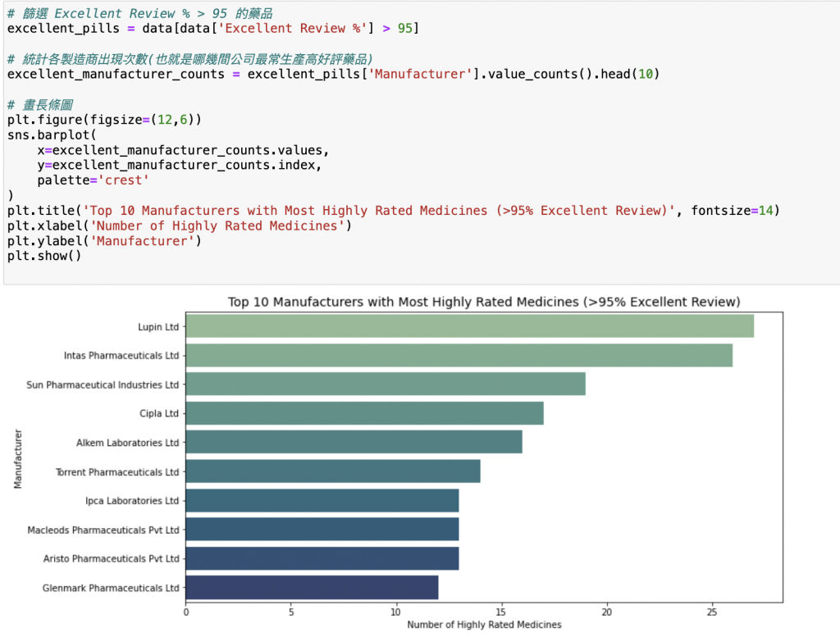This screenshot has height=642, width=840.
Task: Click the 'Glenmark Pharmaceuticals Ltd' axis label
Action: (x=111, y=588)
